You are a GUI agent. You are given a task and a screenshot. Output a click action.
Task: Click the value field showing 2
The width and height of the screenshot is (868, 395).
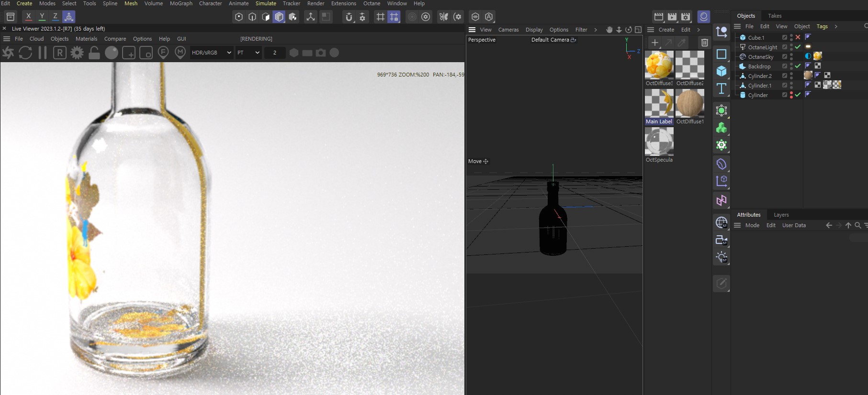(x=275, y=53)
